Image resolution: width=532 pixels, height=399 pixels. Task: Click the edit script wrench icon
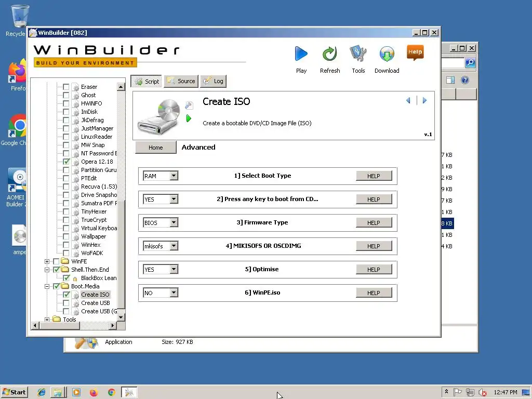189,105
